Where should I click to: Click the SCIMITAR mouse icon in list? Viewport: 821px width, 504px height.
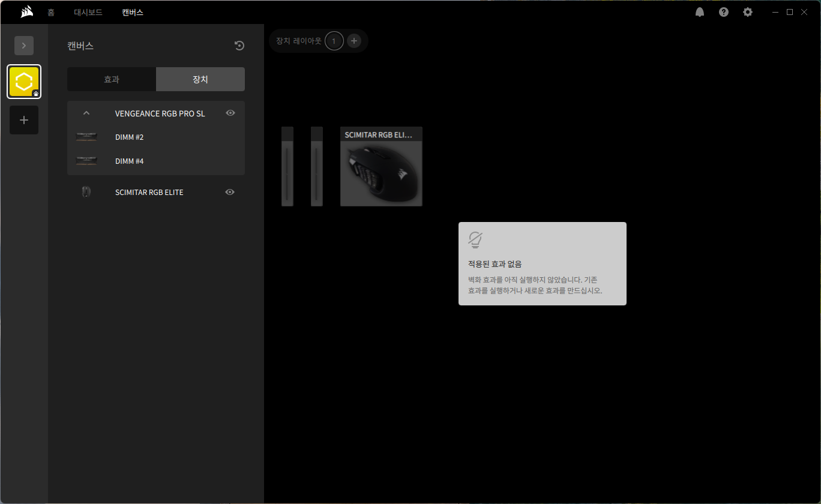click(x=86, y=192)
